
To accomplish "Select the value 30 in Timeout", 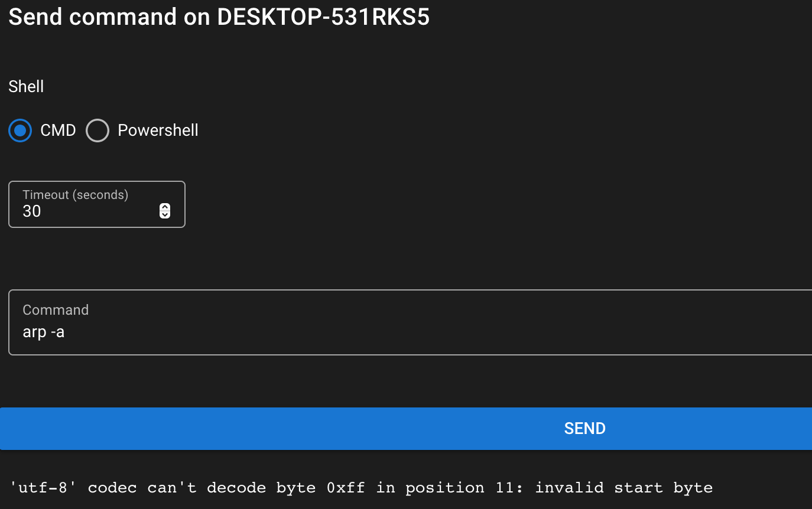I will [31, 211].
